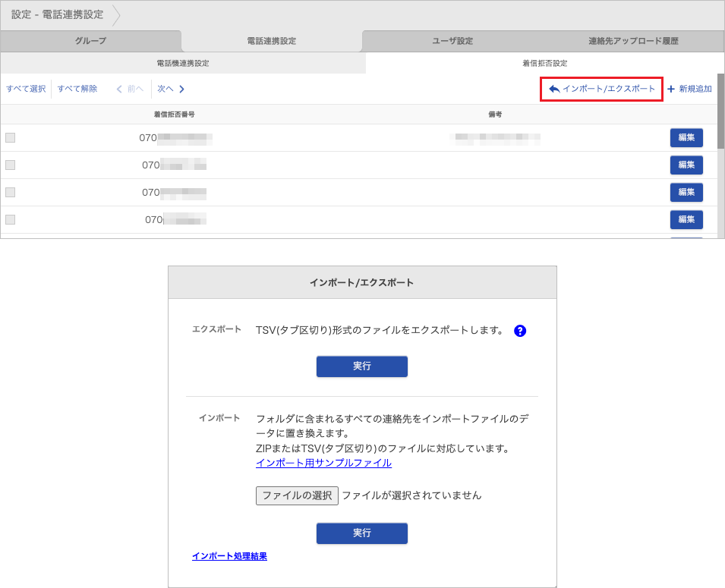Click the ファイルの選択 button
The width and height of the screenshot is (725, 588).
297,495
